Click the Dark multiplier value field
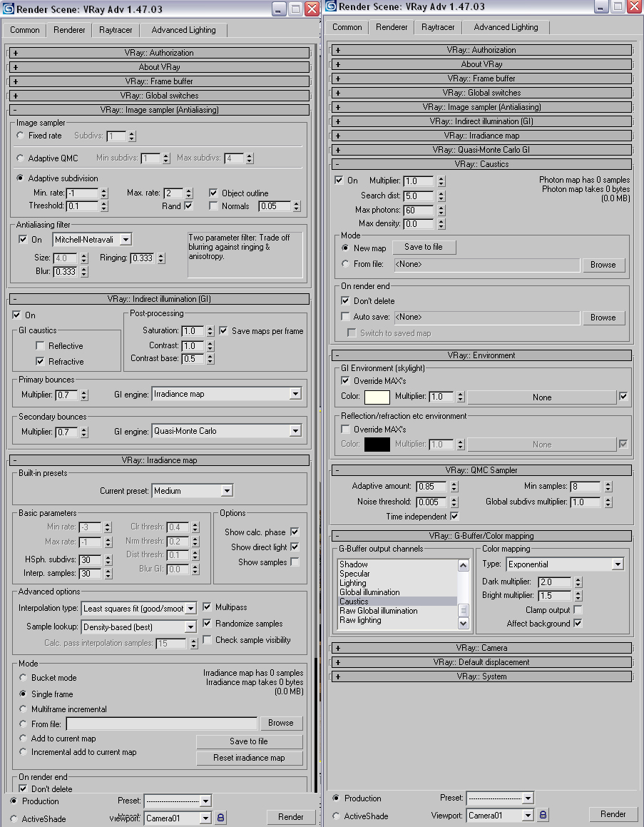 [554, 582]
